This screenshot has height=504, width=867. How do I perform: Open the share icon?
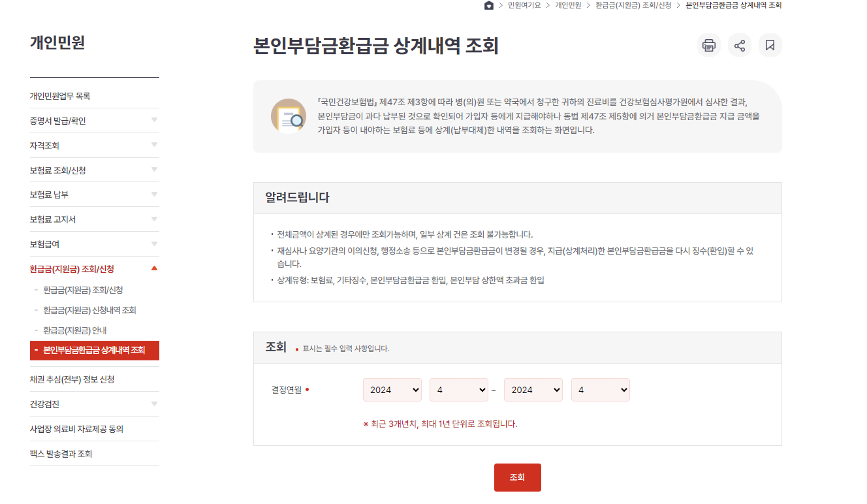click(739, 44)
